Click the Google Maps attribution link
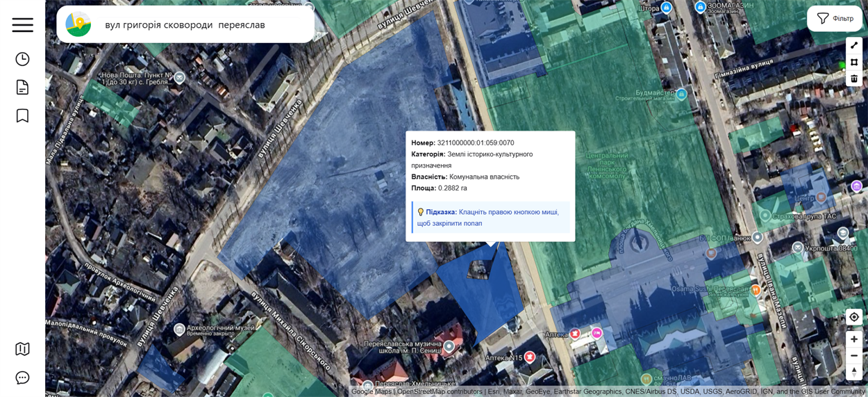The image size is (868, 397). pyautogui.click(x=372, y=391)
